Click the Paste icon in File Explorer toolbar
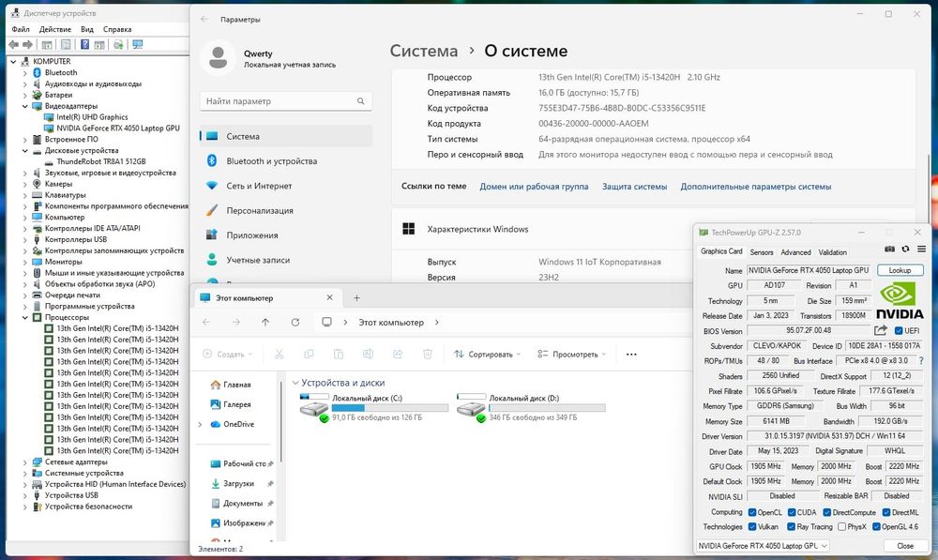 [x=338, y=355]
